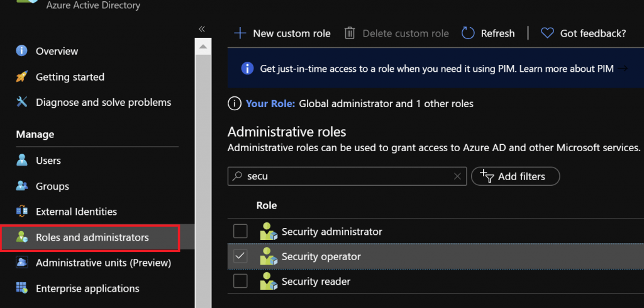Click the Overview info icon
This screenshot has width=644, height=308.
21,51
